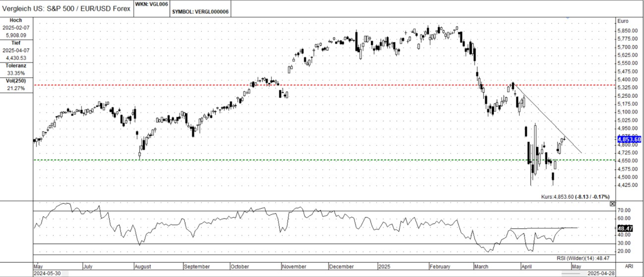Select the SYMBOL: VERGL000006 field
The image size is (644, 277).
[200, 12]
